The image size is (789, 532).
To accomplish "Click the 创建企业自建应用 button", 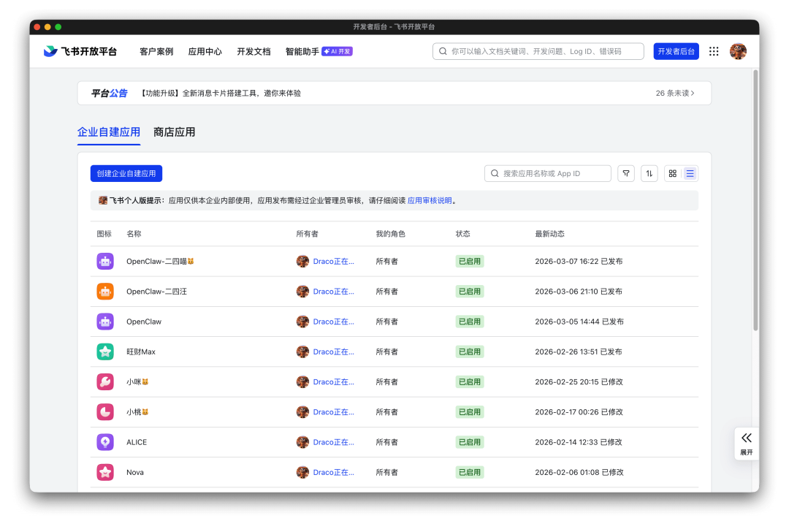I will point(126,173).
